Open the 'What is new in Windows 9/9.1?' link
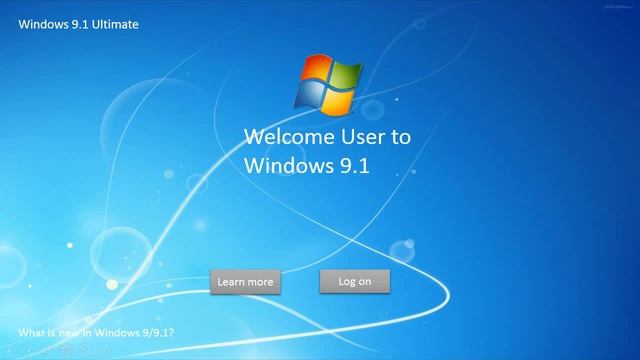640x360 pixels. [96, 333]
